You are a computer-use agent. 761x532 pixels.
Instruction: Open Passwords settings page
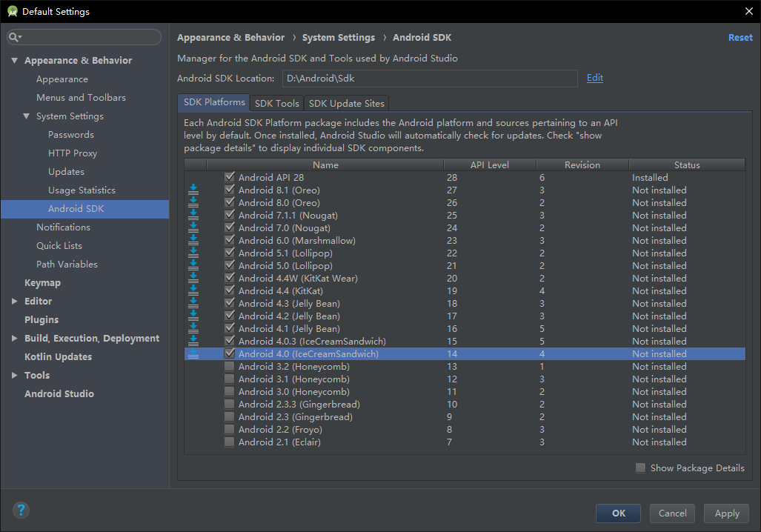point(71,134)
